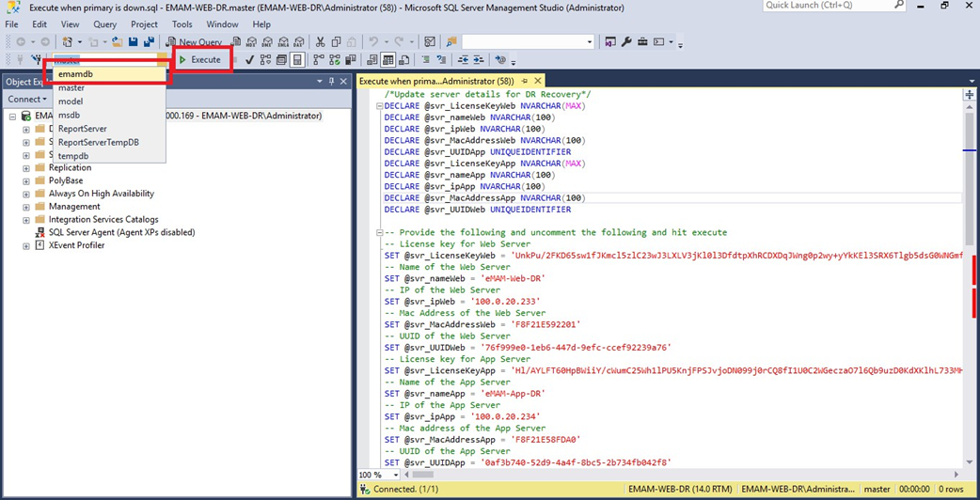Screen dimensions: 980x500
Task: Open the Query Options icon
Action: click(x=281, y=60)
